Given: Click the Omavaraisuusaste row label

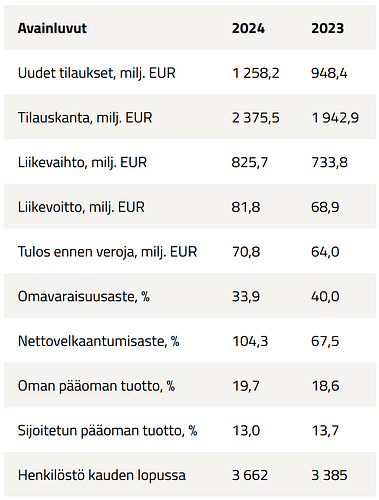Looking at the screenshot, I should pos(84,296).
